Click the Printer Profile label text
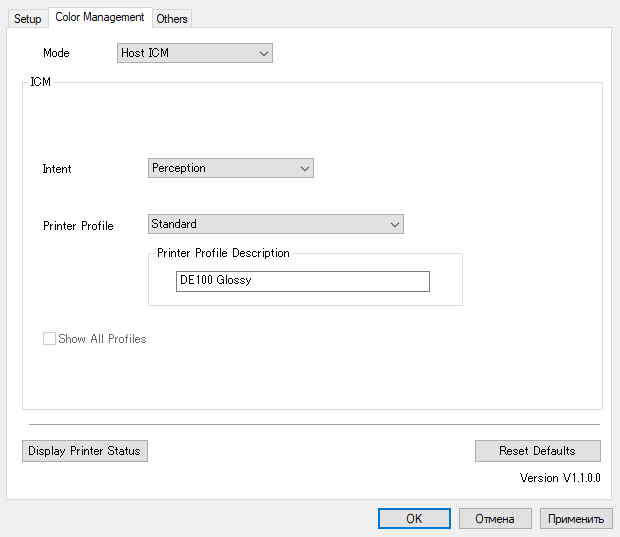The width and height of the screenshot is (620, 537). [78, 226]
